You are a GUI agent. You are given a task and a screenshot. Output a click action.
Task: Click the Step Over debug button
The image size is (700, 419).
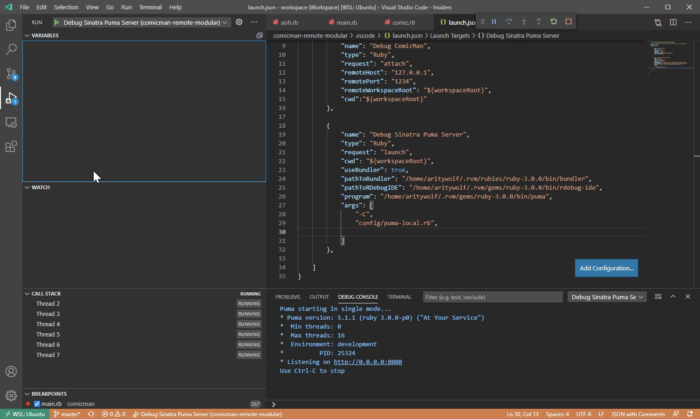pos(509,21)
